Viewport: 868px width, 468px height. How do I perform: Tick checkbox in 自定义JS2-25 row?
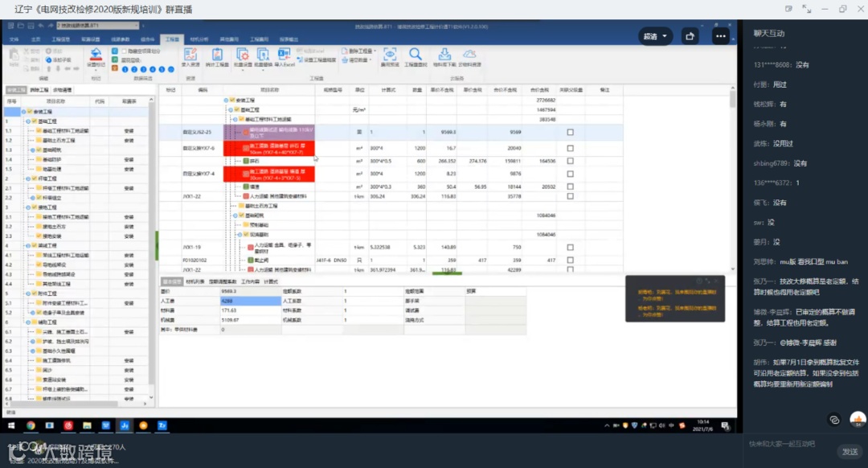click(x=570, y=133)
